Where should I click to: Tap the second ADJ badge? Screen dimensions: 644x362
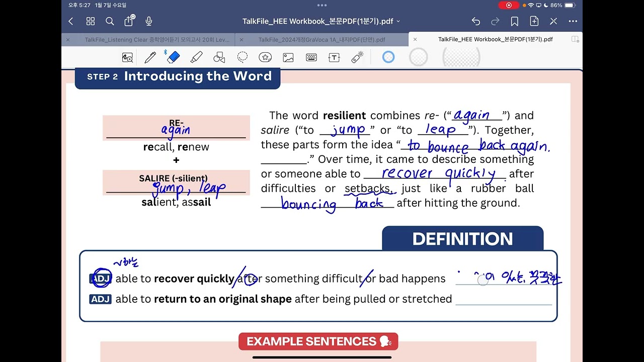point(100,299)
